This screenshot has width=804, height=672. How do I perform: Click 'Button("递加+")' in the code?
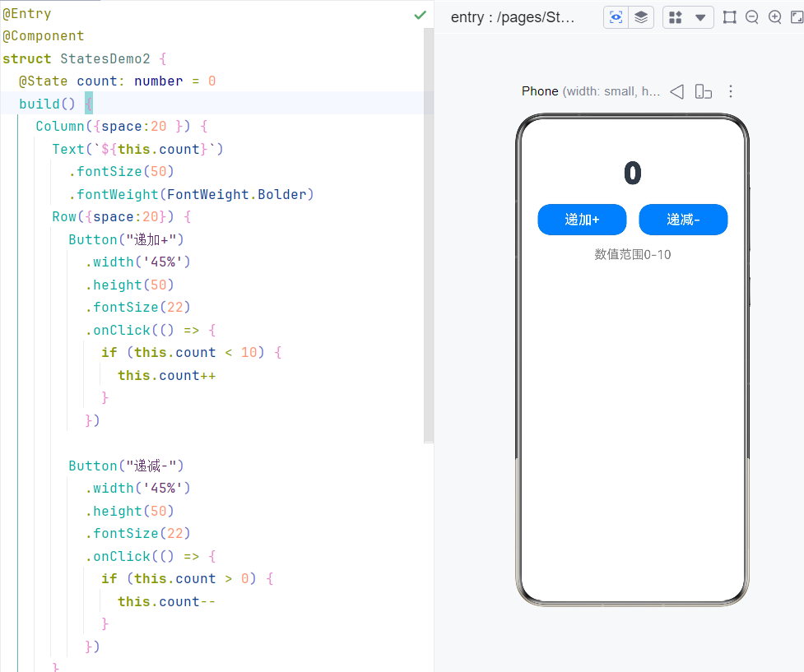click(126, 239)
